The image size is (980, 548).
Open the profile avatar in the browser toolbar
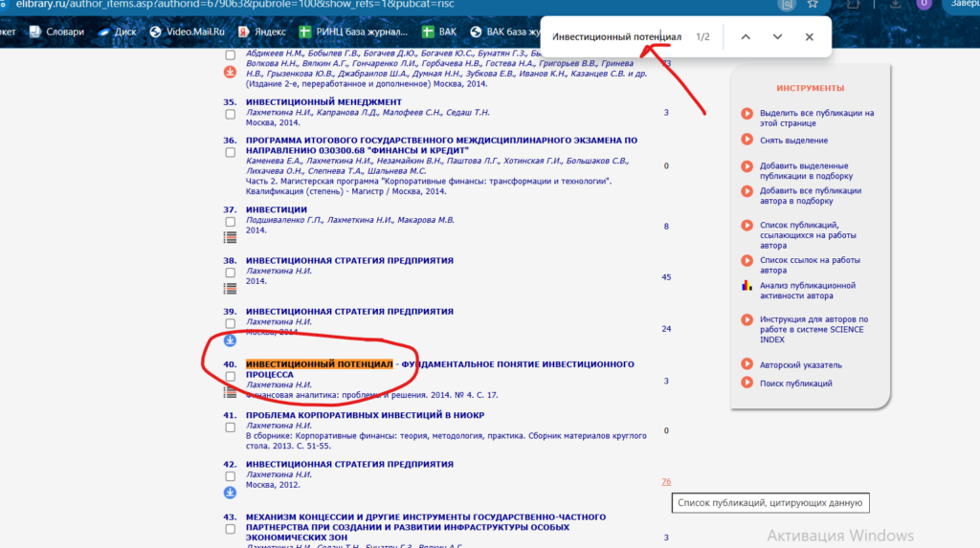click(924, 4)
